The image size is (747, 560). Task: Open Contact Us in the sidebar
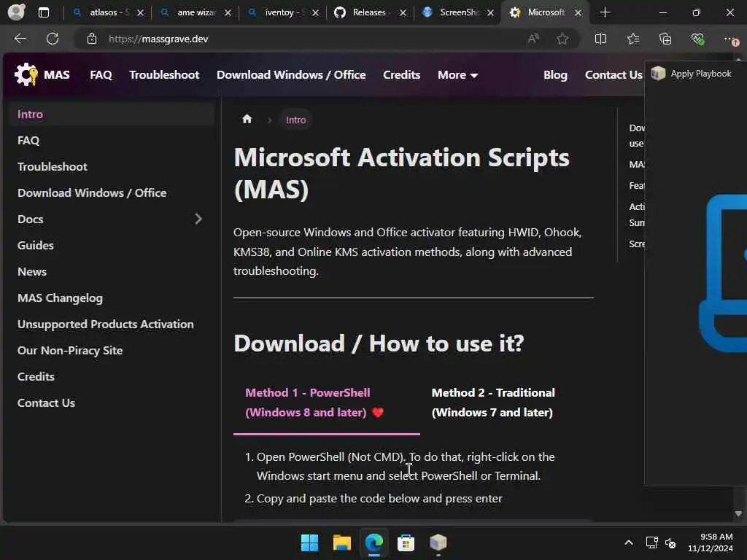click(x=112, y=402)
